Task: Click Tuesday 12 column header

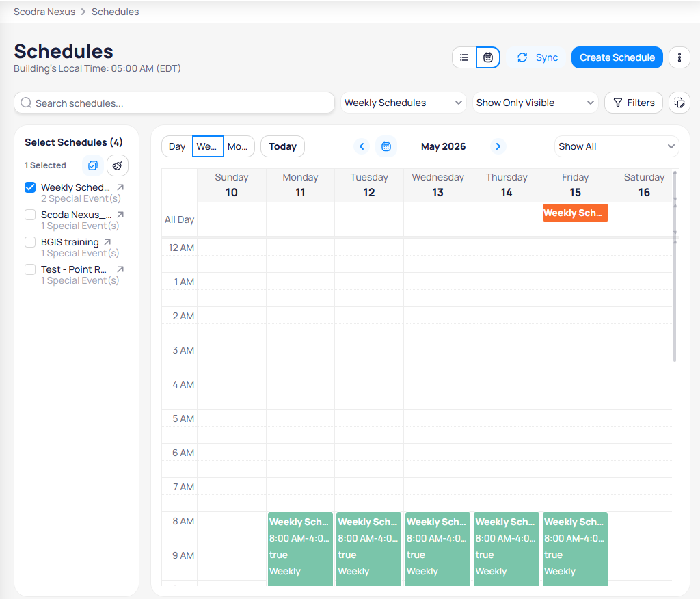Action: click(x=369, y=185)
